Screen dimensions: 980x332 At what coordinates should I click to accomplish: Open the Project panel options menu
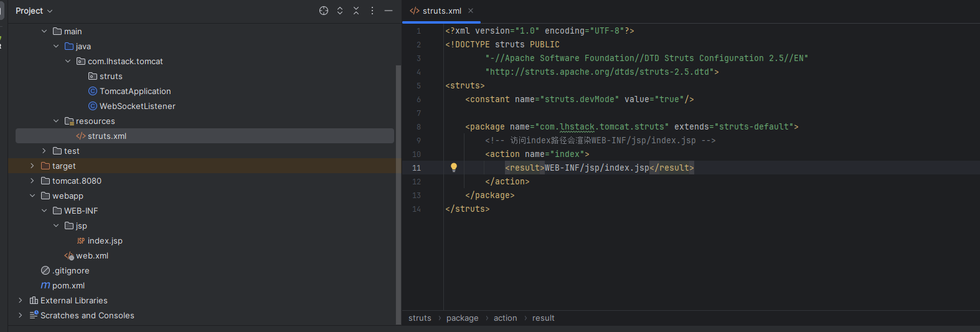tap(372, 11)
